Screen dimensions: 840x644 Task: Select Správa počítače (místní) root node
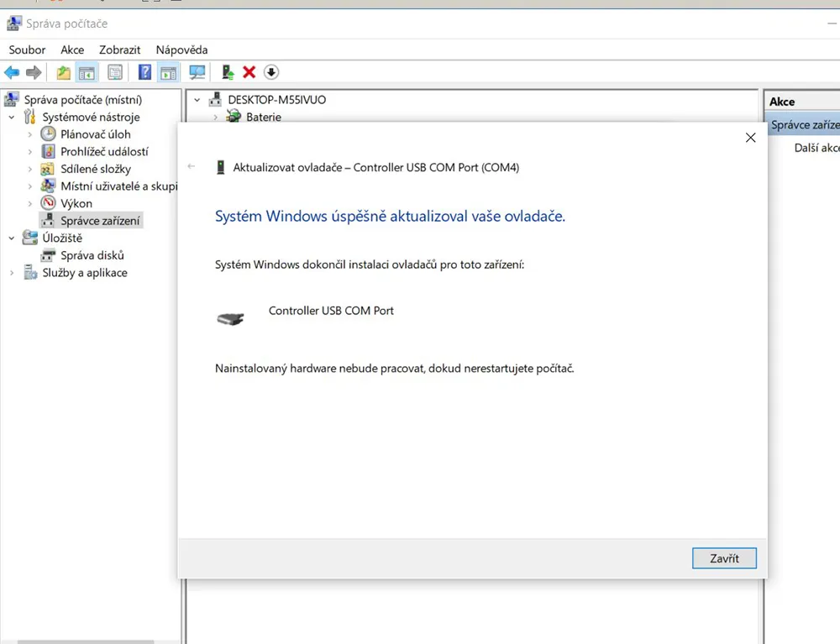(x=83, y=100)
